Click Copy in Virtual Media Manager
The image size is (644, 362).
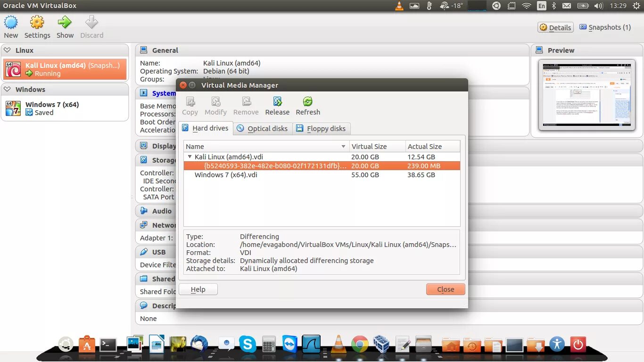(x=190, y=106)
